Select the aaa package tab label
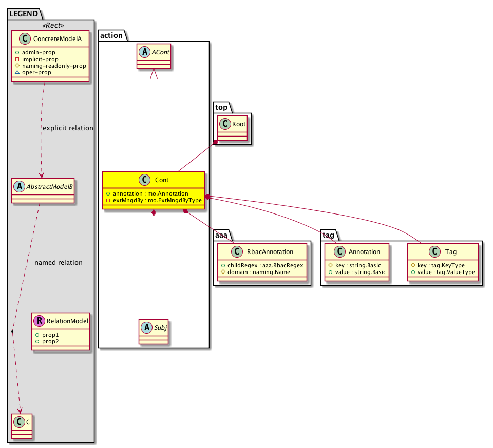This screenshot has height=448, width=493. [x=221, y=234]
